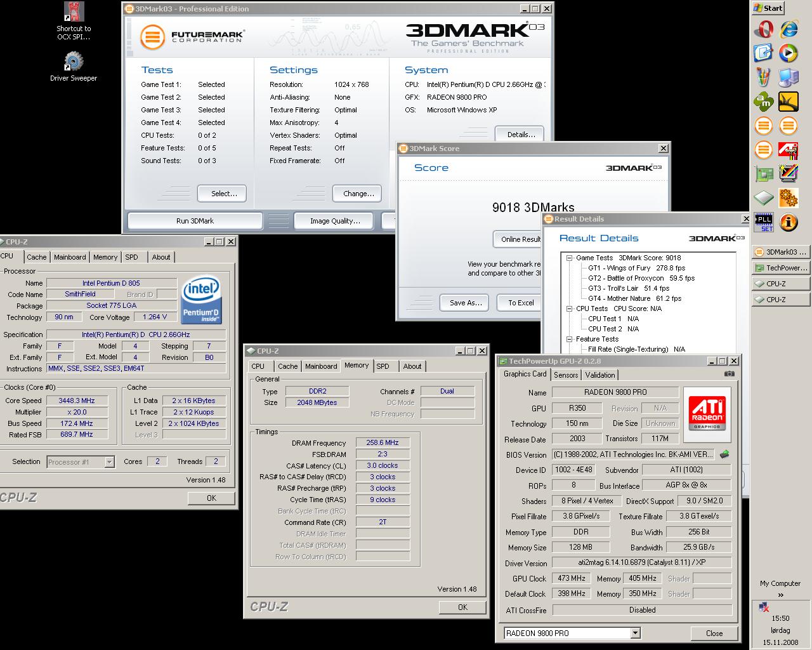Image resolution: width=812 pixels, height=650 pixels.
Task: Launch the orange gears quick launch icon
Action: point(789,198)
